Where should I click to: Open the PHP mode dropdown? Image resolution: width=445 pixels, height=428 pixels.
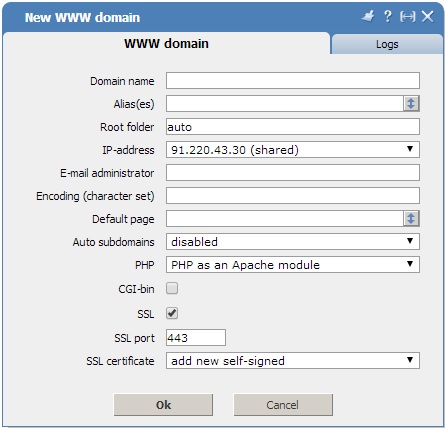tap(293, 265)
